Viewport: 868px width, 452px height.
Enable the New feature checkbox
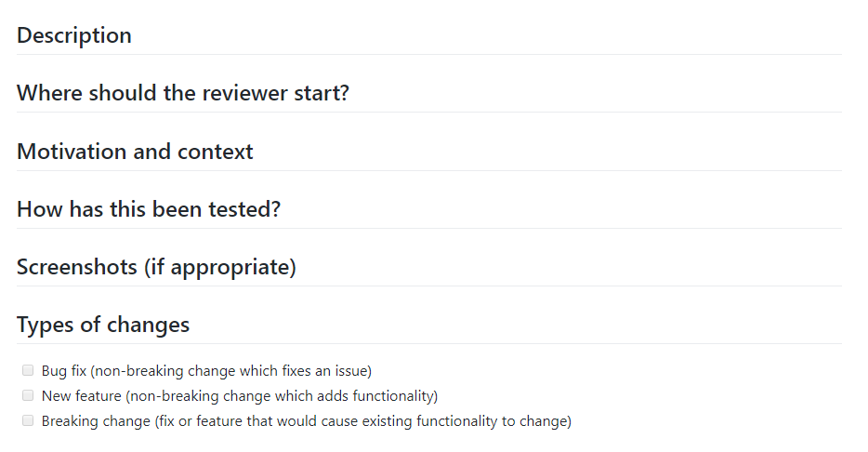(28, 395)
